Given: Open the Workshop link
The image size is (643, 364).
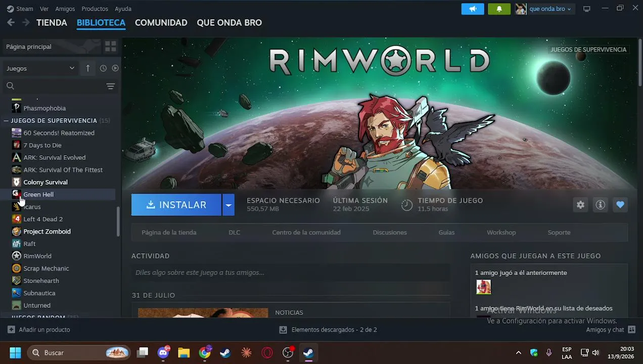Looking at the screenshot, I should click(x=501, y=233).
